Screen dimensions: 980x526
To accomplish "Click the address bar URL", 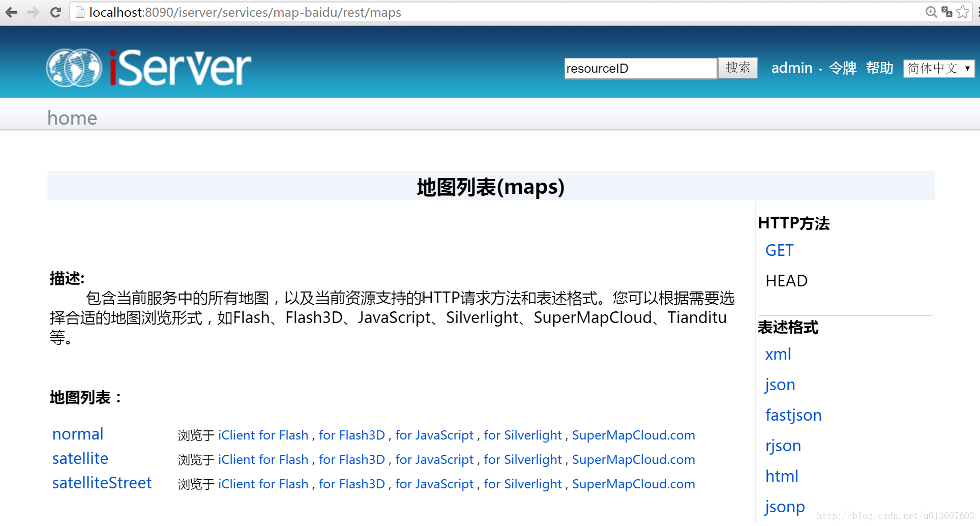I will (x=245, y=12).
